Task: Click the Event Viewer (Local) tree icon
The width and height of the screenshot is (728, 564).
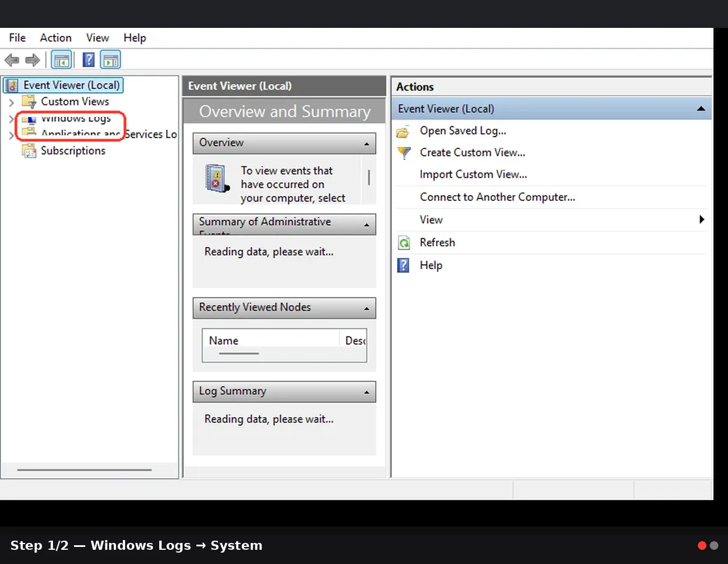Action: [13, 86]
